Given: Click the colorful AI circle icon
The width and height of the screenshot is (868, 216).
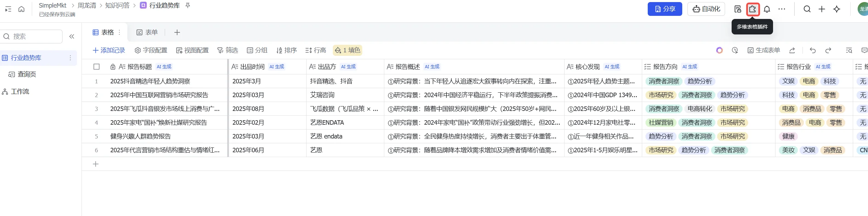Looking at the screenshot, I should 720,51.
